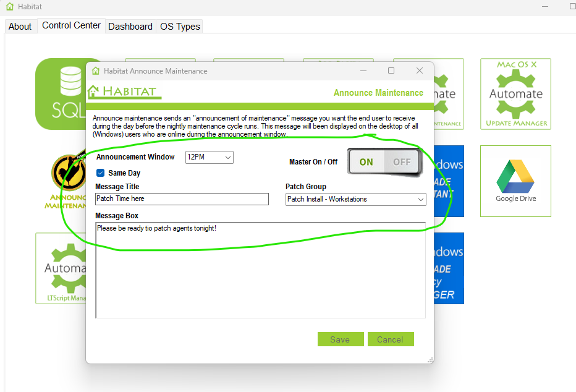Viewport: 576px width, 392px height.
Task: Click the Habitat house icon in dialog titlebar
Action: pyautogui.click(x=96, y=70)
